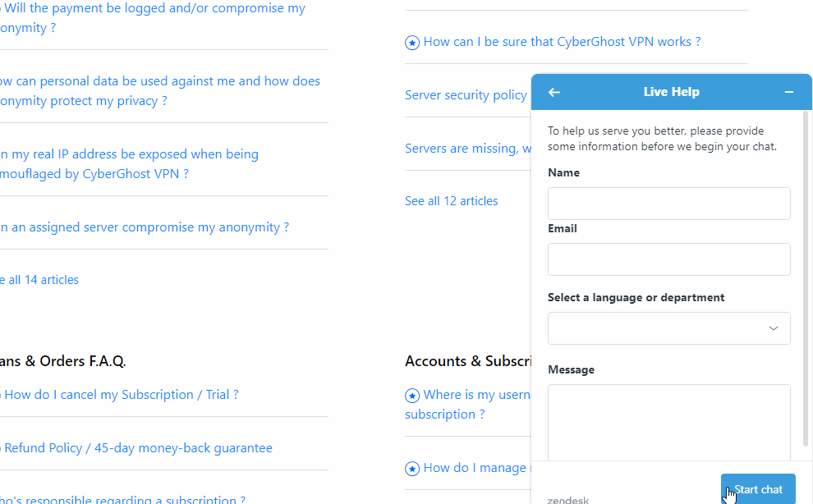Viewport: 813px width, 504px height.
Task: Open the language or department dropdown
Action: (x=668, y=328)
